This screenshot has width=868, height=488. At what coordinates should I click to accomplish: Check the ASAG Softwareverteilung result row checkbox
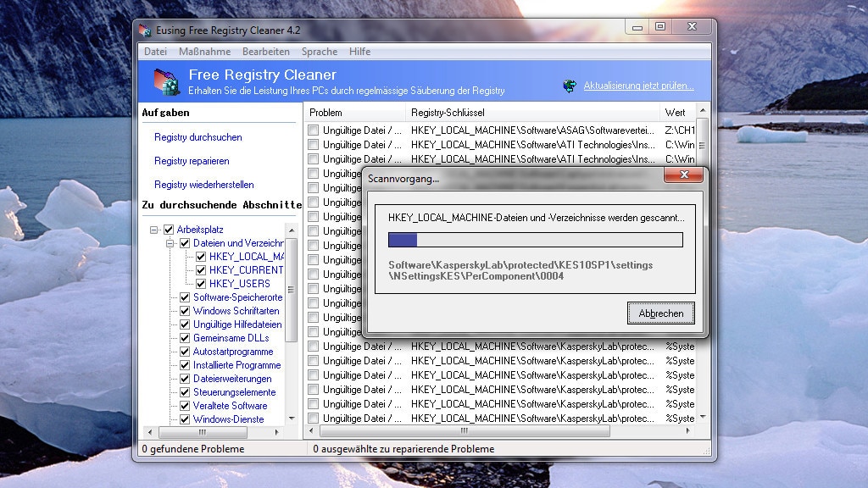(314, 130)
